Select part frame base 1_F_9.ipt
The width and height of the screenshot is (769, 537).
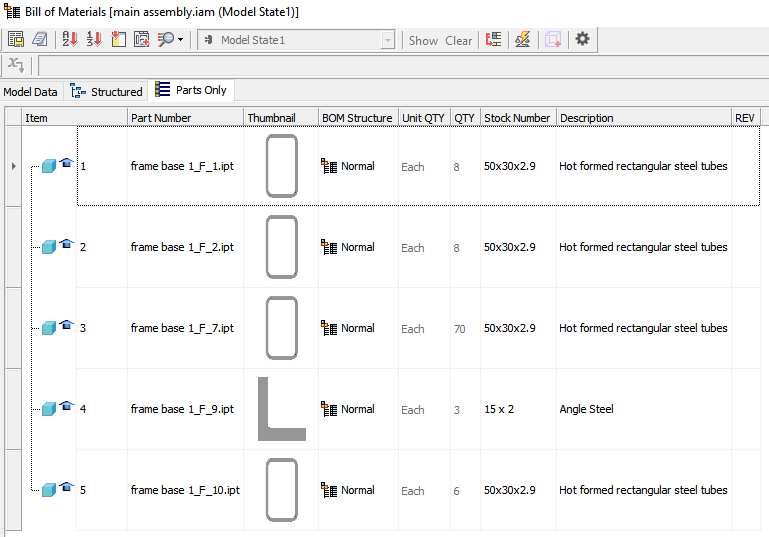tap(182, 409)
